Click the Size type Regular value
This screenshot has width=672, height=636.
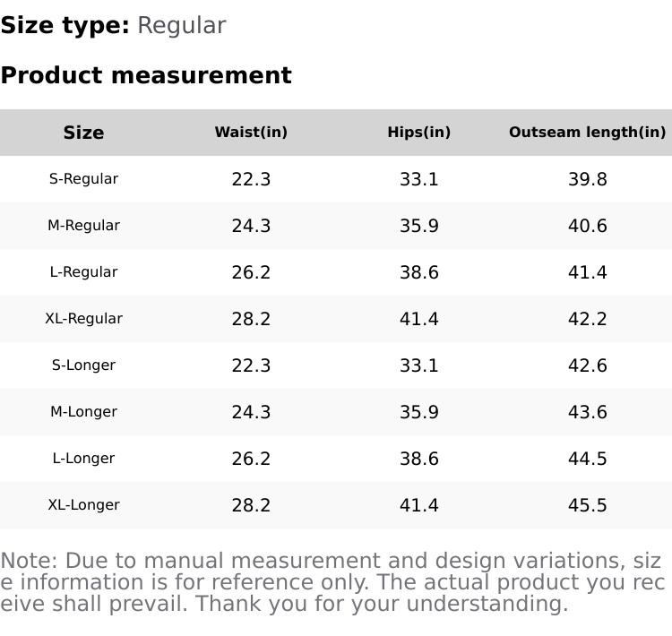click(181, 26)
